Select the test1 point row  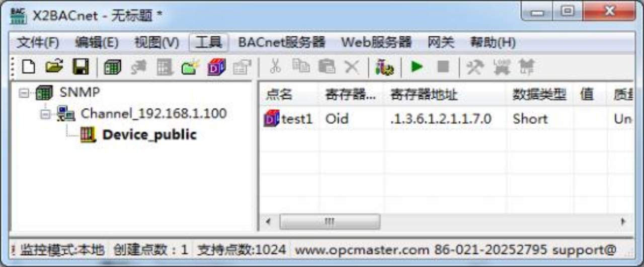(x=447, y=119)
